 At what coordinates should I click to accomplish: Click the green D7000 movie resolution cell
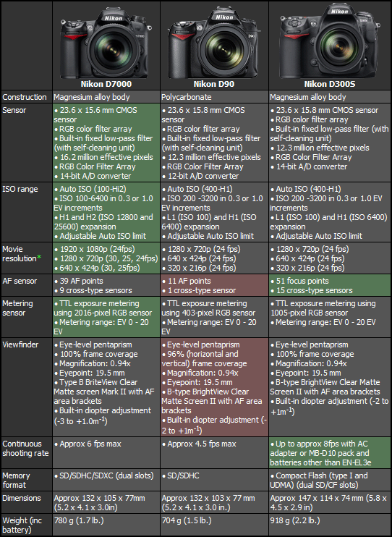(x=106, y=258)
